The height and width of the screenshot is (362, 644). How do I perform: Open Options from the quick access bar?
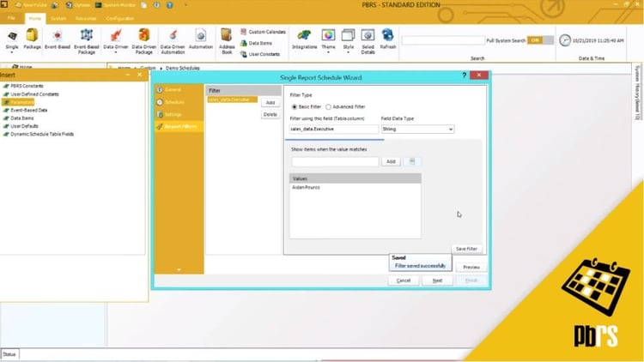[78, 5]
